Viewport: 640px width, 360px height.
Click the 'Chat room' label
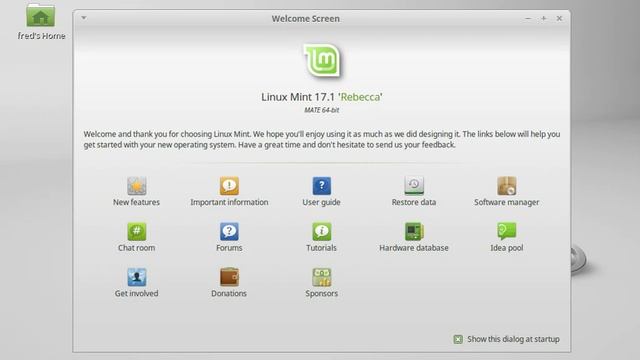pos(136,248)
